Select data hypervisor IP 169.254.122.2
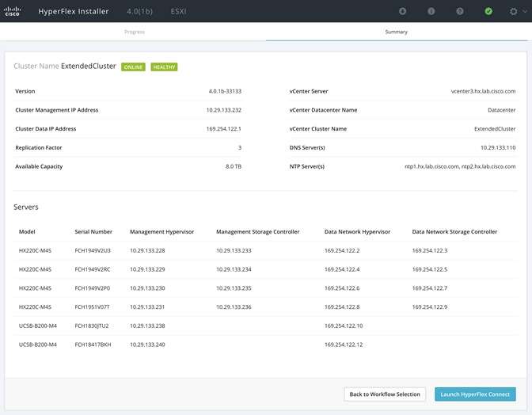 click(342, 251)
